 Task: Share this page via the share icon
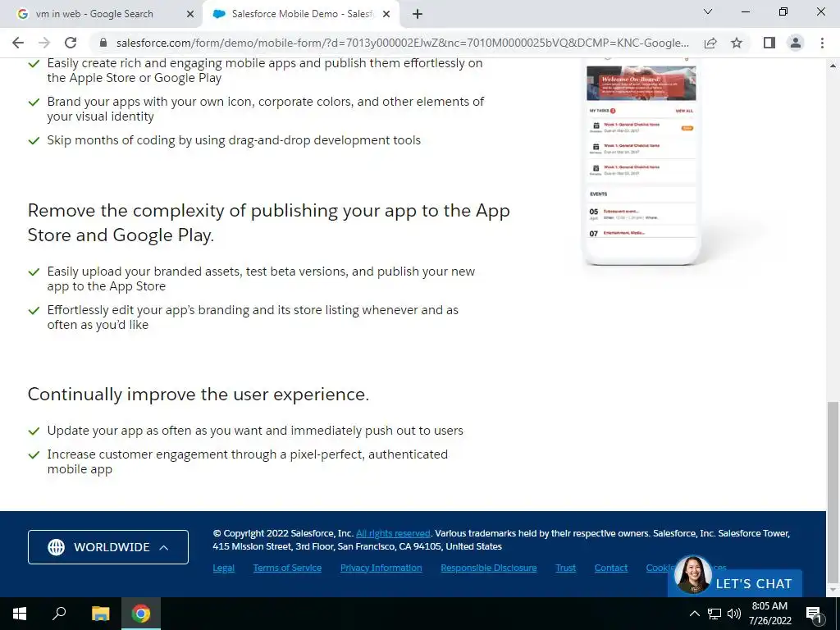pos(710,43)
